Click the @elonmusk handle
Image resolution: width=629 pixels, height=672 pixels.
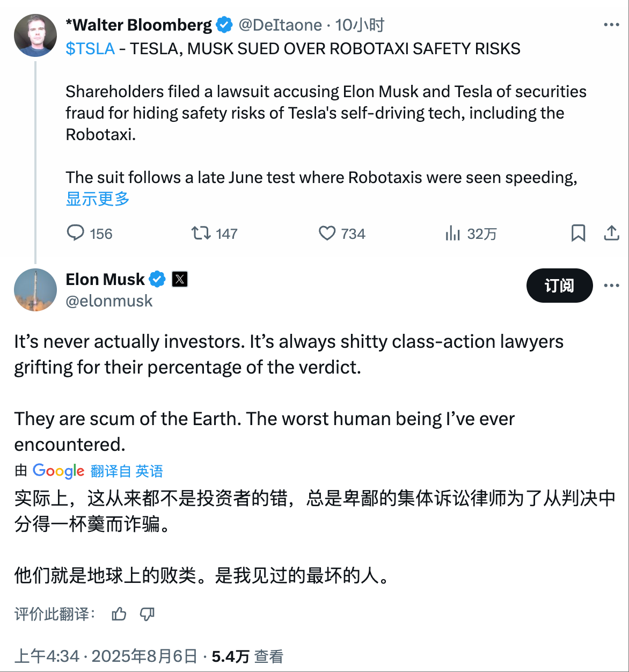[x=109, y=301]
